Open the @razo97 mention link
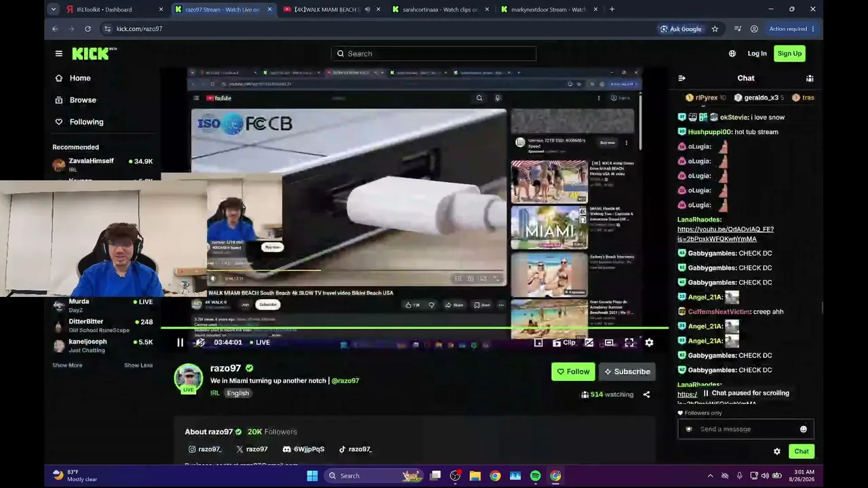Screen dimensions: 868x488 [x=345, y=381]
